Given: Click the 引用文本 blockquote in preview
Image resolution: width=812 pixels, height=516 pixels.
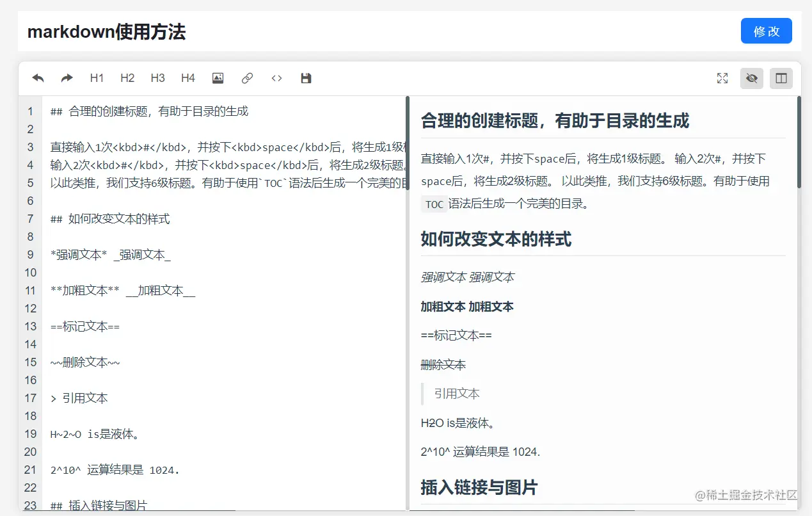Looking at the screenshot, I should 457,394.
